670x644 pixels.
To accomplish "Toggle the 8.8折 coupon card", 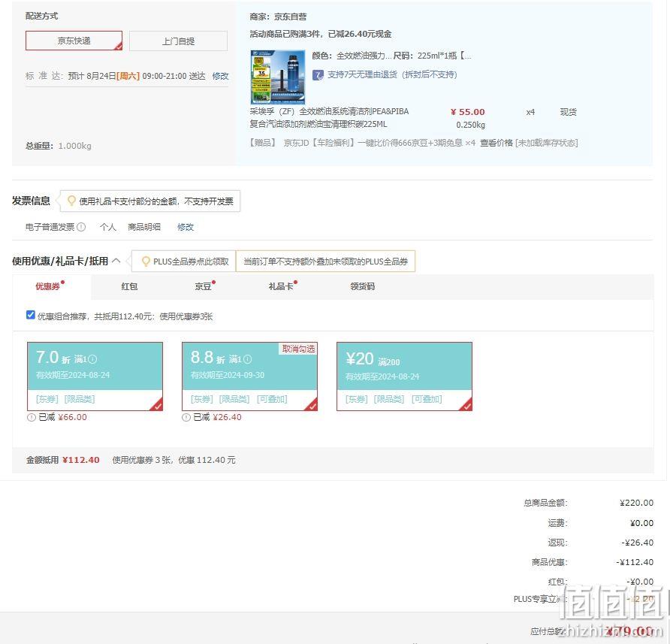I will [249, 376].
